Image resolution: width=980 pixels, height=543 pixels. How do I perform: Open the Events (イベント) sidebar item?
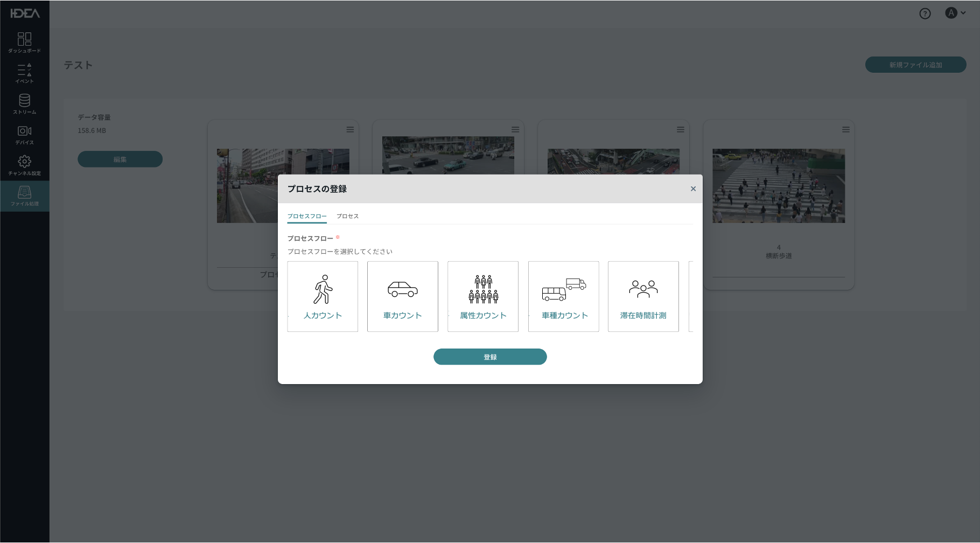click(24, 73)
